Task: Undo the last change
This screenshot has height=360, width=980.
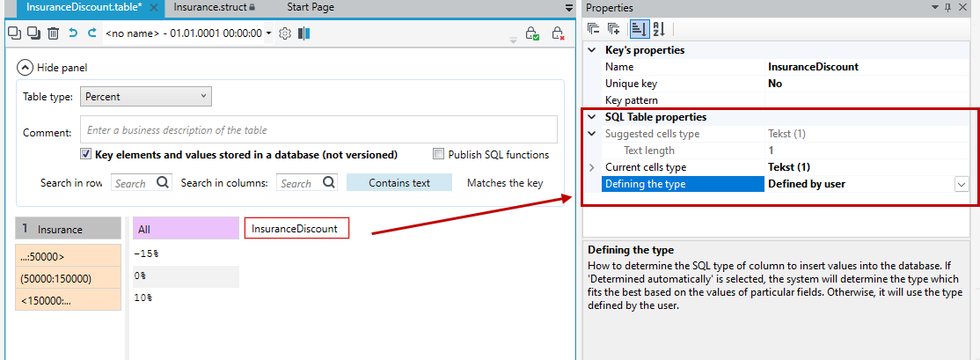Action: [x=73, y=33]
